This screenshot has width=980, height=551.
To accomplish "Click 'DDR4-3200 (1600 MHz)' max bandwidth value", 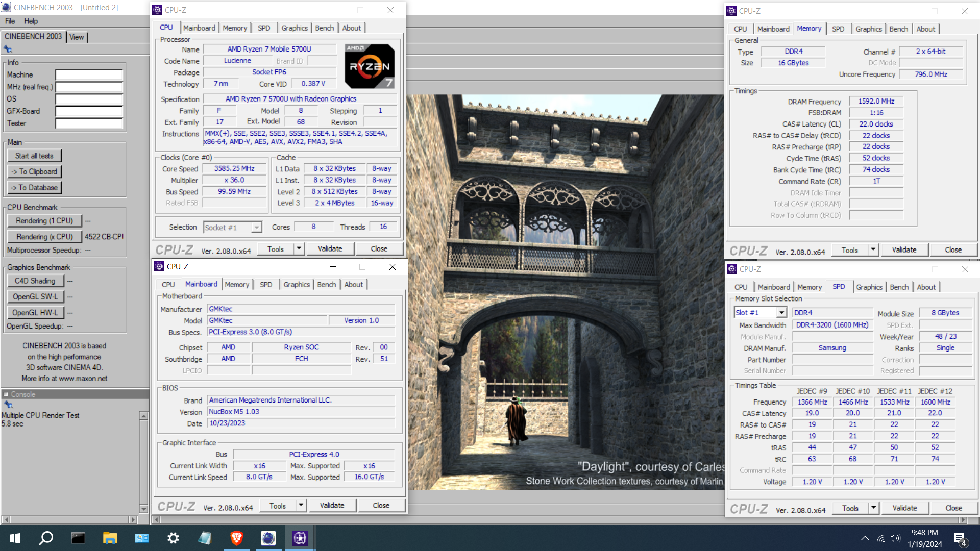I will pyautogui.click(x=832, y=325).
